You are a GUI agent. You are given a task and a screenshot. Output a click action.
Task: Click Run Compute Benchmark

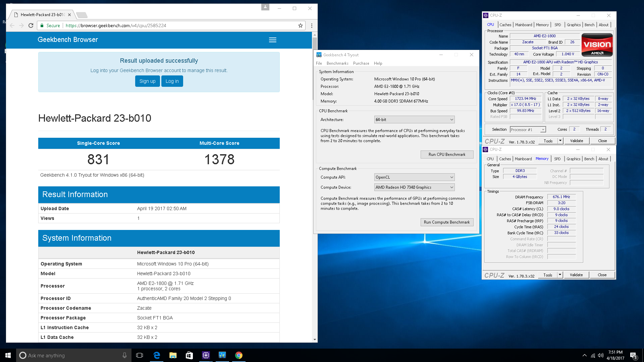click(x=447, y=222)
